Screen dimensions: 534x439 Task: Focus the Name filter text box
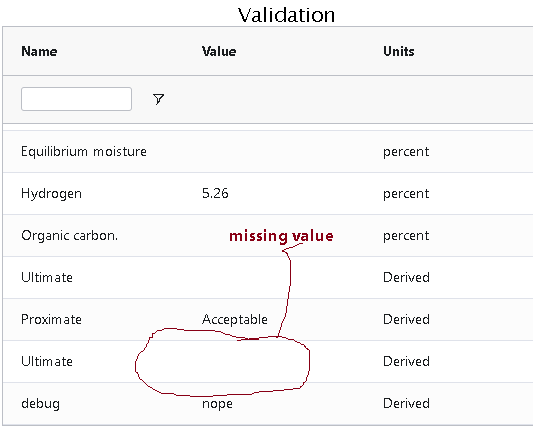point(76,99)
